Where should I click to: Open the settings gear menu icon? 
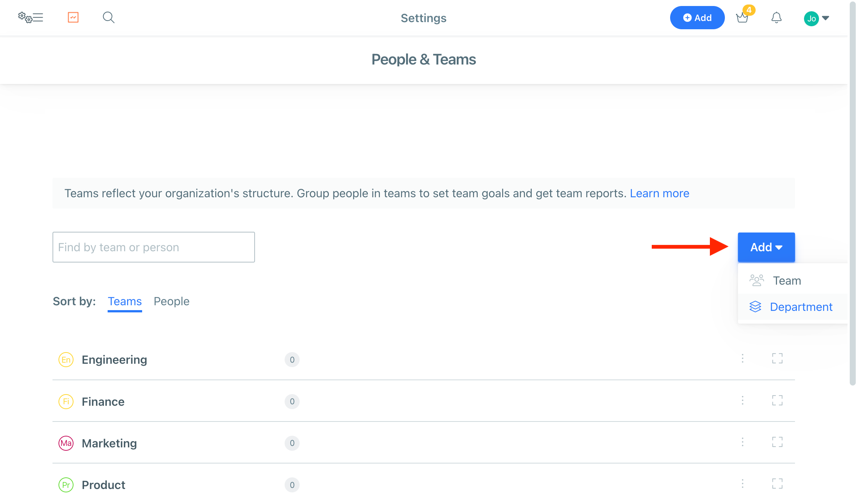(31, 18)
